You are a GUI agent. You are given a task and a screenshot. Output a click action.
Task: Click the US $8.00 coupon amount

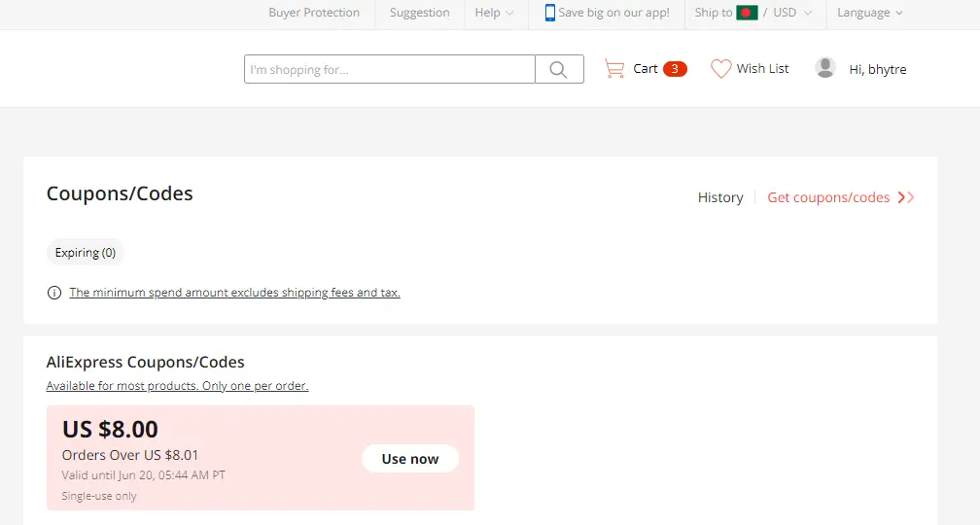point(110,430)
